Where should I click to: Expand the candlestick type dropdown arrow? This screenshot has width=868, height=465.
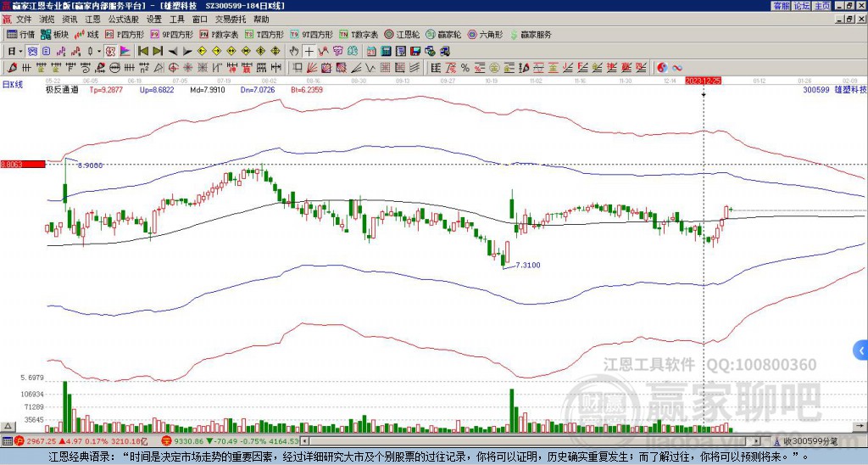[x=99, y=52]
